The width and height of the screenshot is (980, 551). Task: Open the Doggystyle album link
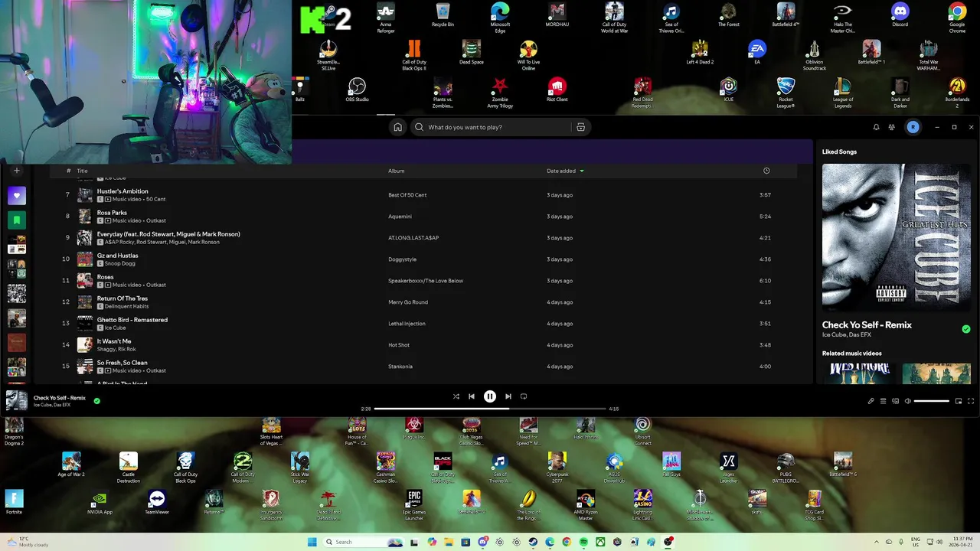coord(402,259)
